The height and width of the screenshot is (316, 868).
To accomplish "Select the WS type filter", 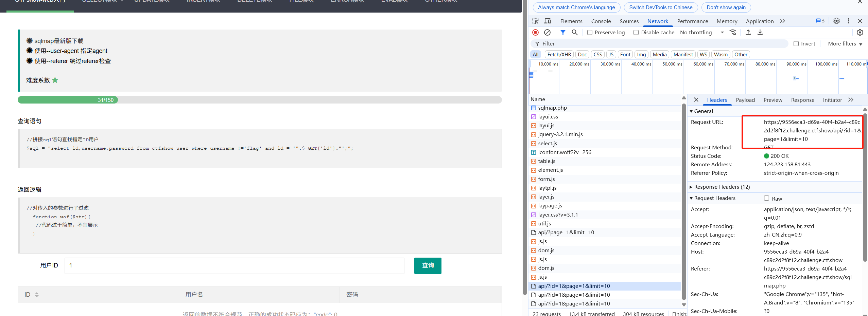I will pos(704,54).
